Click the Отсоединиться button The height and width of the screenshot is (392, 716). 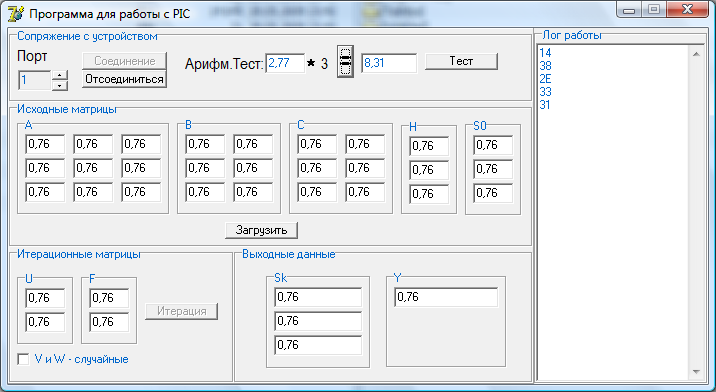tap(124, 79)
